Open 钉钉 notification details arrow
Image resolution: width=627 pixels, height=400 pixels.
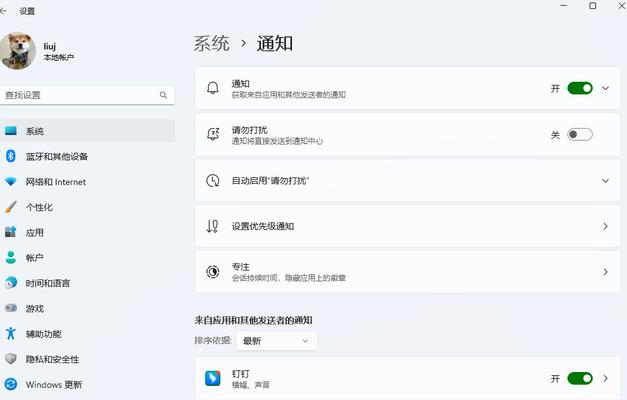click(x=605, y=378)
